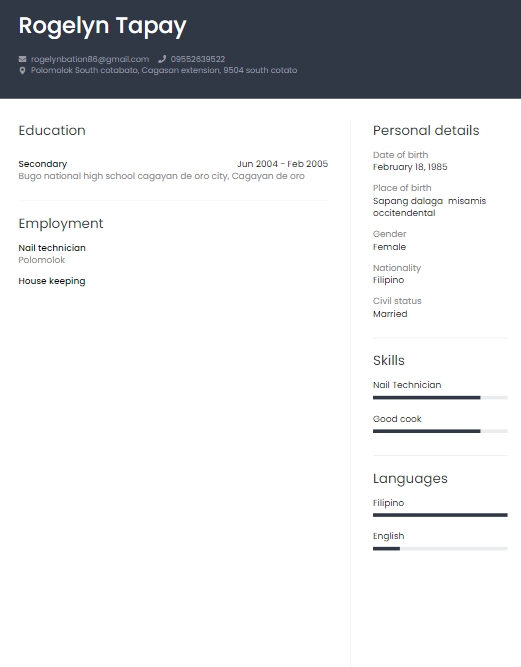521x667 pixels.
Task: Click the Polomolok South cotabato address line
Action: [164, 70]
